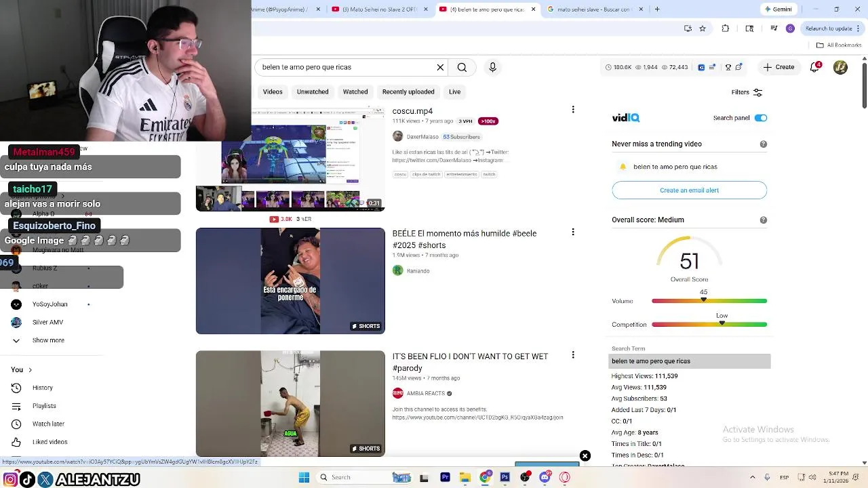Clear the YouTube search box text
Image resolution: width=868 pixels, height=488 pixels.
coord(440,67)
